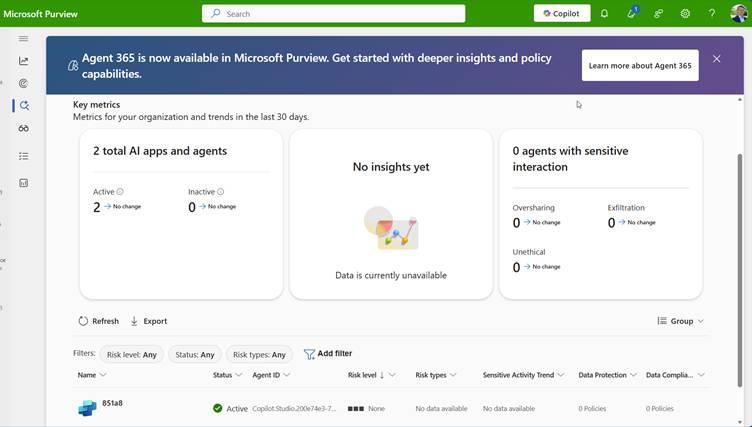Open the user profile avatar

pyautogui.click(x=739, y=14)
